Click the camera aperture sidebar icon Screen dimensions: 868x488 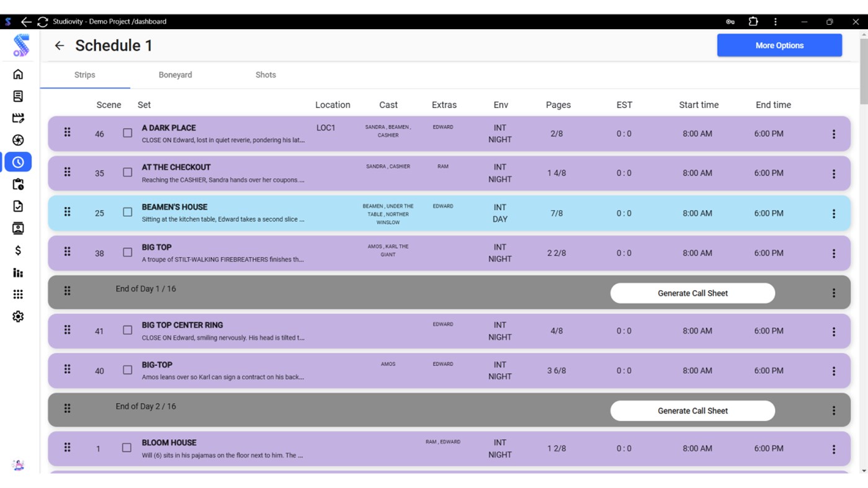coord(18,140)
